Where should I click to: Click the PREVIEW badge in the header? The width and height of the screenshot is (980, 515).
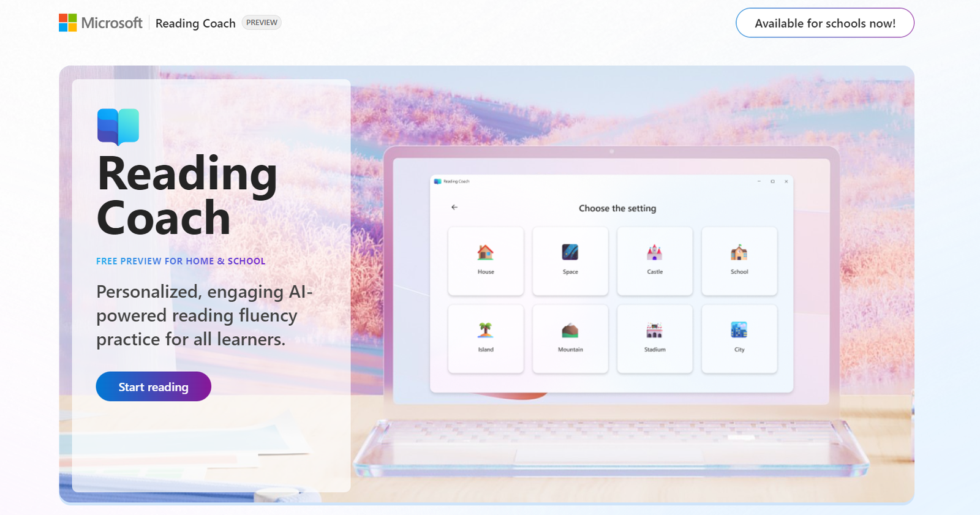pyautogui.click(x=262, y=23)
